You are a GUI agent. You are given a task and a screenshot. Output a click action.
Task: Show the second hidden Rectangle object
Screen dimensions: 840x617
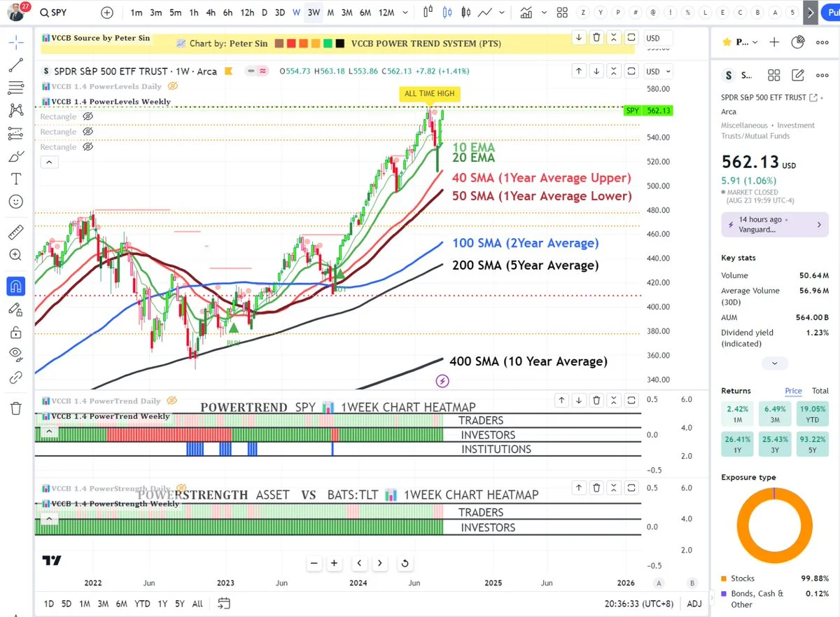pyautogui.click(x=87, y=132)
